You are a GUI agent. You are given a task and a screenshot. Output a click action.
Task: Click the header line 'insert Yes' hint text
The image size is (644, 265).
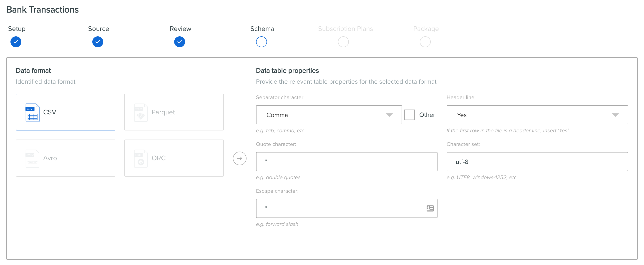click(508, 131)
